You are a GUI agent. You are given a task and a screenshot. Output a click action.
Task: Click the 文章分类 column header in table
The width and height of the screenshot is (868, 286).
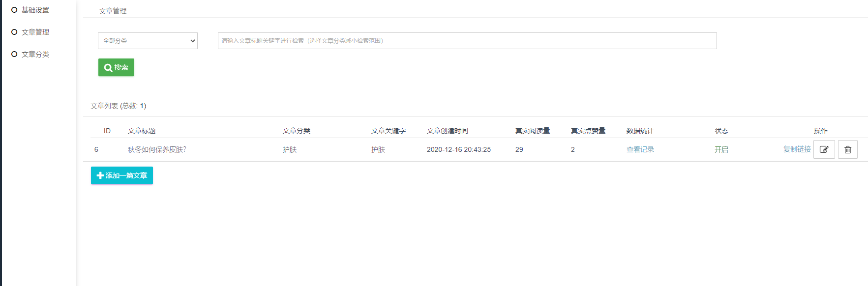point(296,131)
